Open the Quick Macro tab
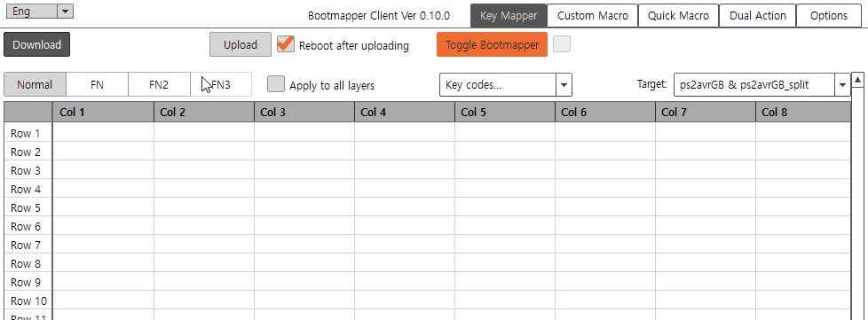Screen dimensions: 868x320 [678, 15]
